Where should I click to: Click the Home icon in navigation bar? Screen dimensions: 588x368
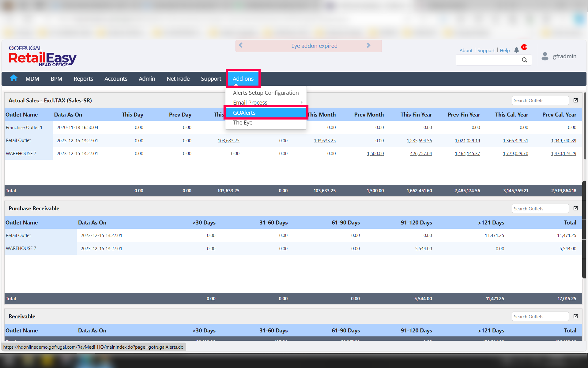13,79
